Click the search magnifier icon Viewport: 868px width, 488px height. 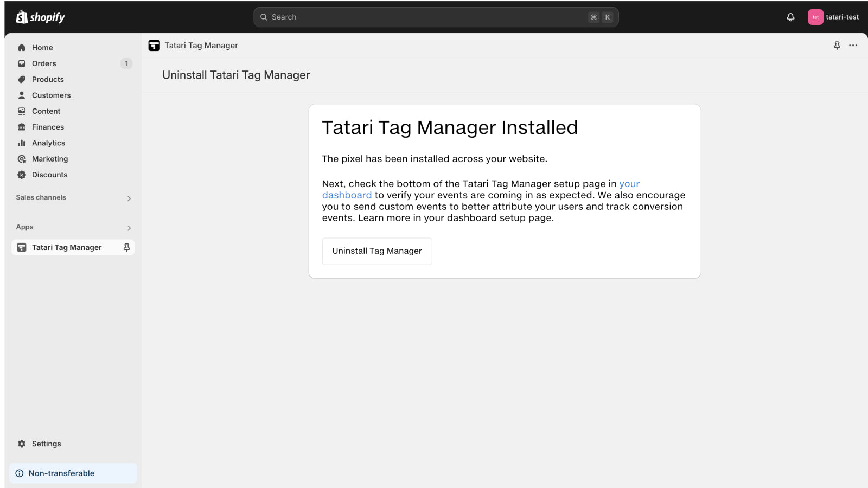[x=264, y=17]
